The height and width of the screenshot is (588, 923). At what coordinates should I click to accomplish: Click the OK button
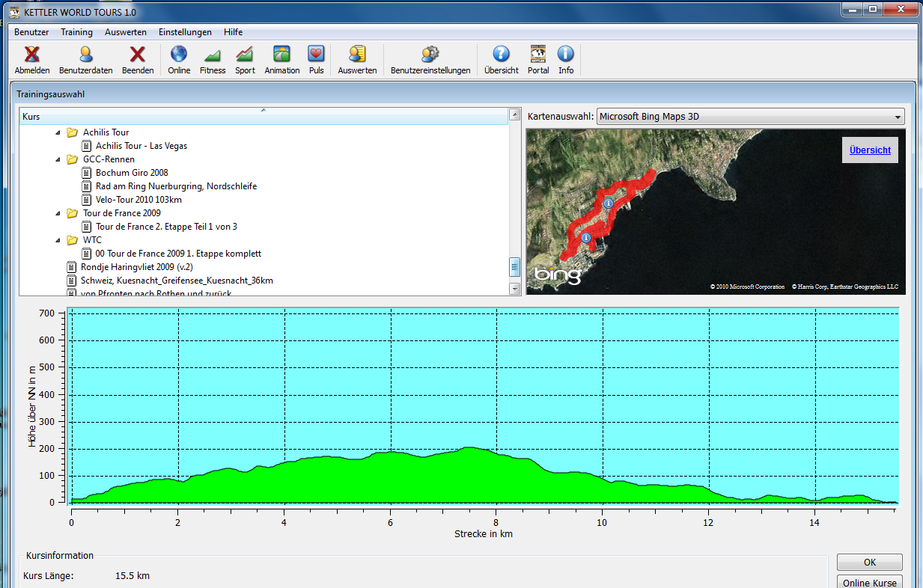click(x=869, y=563)
